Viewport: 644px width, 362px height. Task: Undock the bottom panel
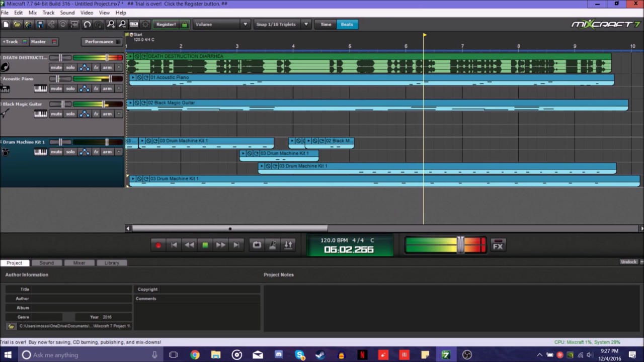click(629, 262)
